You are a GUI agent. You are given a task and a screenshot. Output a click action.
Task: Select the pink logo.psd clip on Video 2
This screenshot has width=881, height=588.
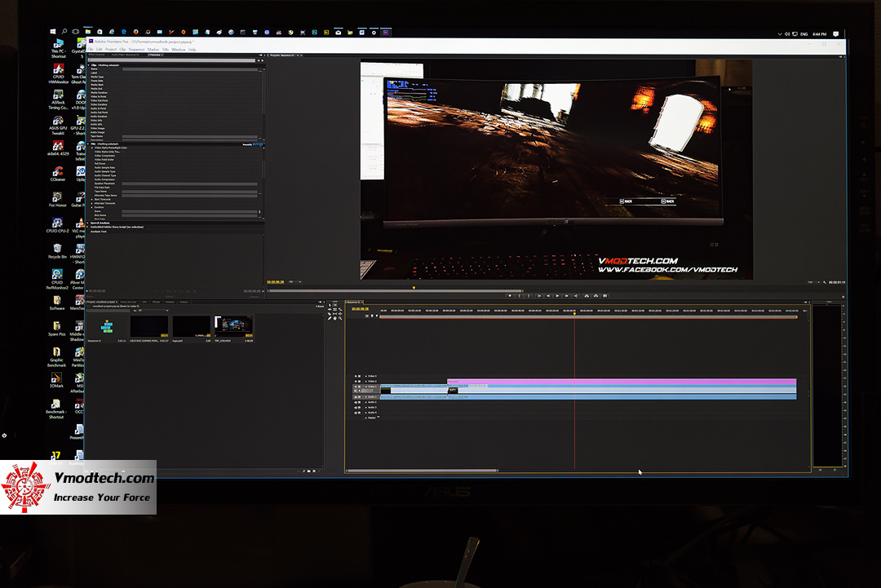point(622,382)
